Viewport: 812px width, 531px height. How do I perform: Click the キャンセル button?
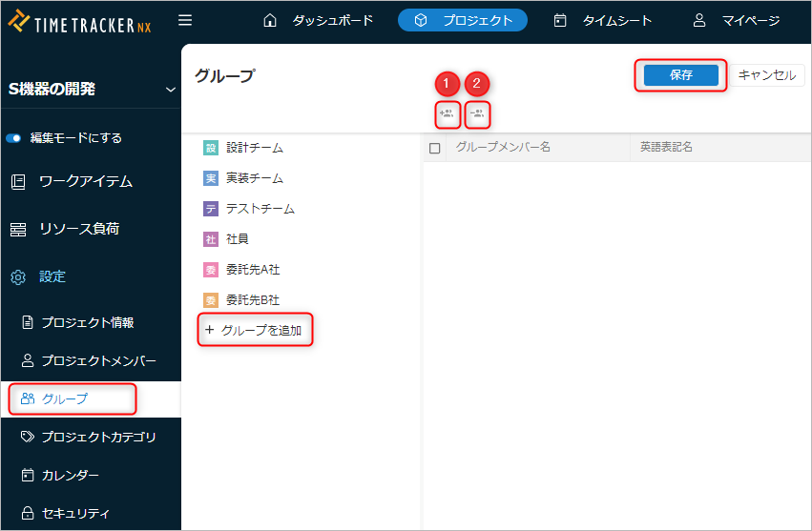click(767, 75)
